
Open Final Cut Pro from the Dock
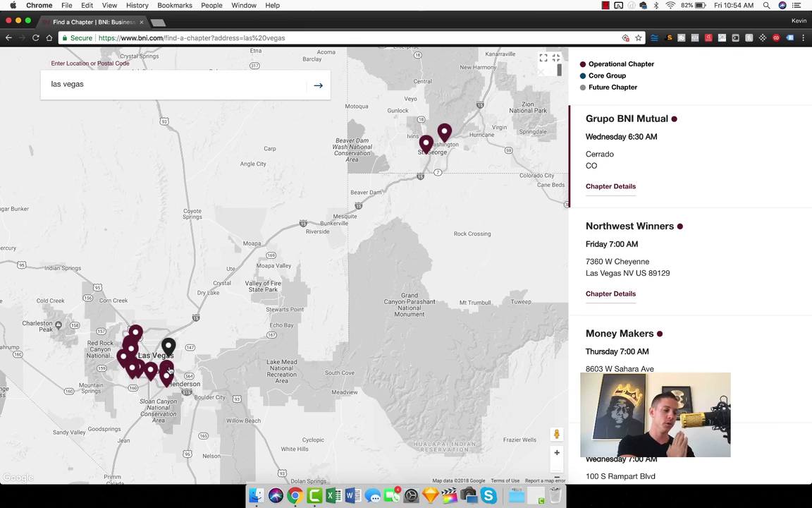click(450, 495)
